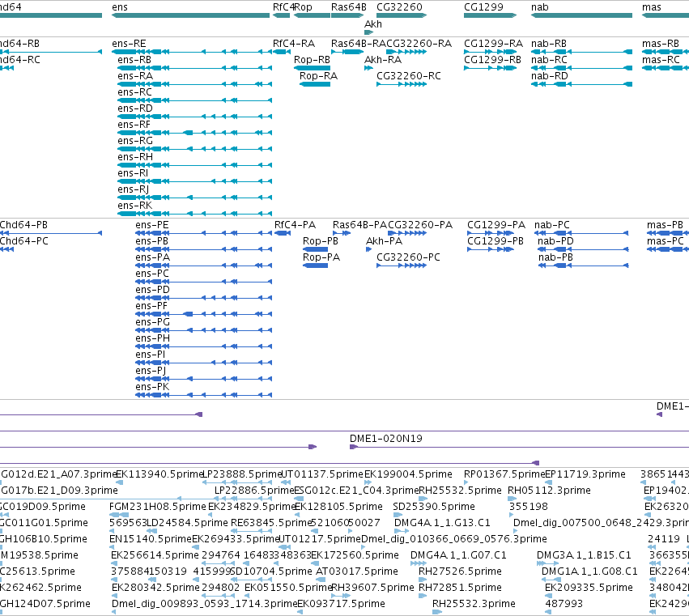689x616 pixels.
Task: Select RP01367.5prime EST label
Action: [x=504, y=474]
